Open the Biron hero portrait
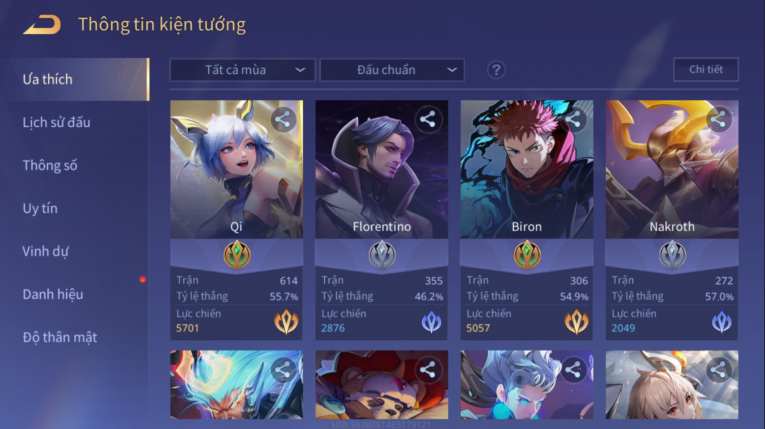Screen dimensions: 765x429 click(527, 169)
